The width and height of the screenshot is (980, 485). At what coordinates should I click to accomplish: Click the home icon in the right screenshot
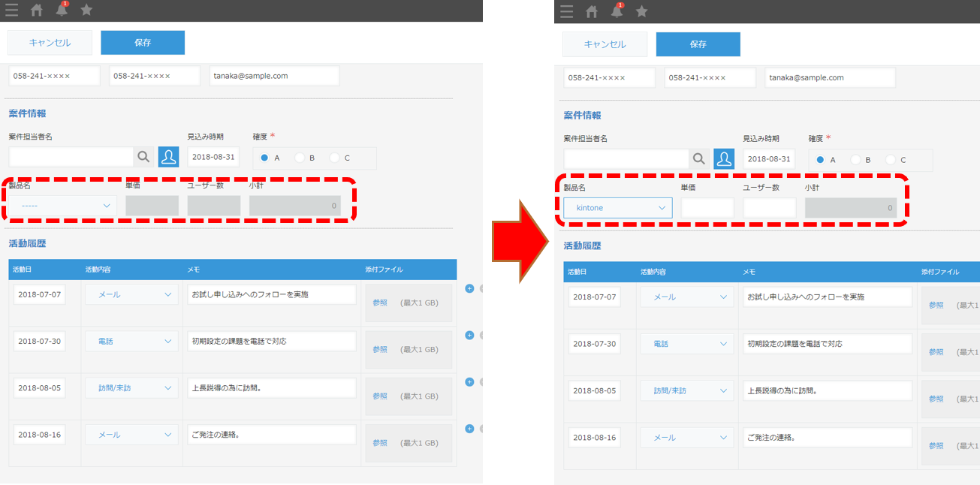coord(592,11)
